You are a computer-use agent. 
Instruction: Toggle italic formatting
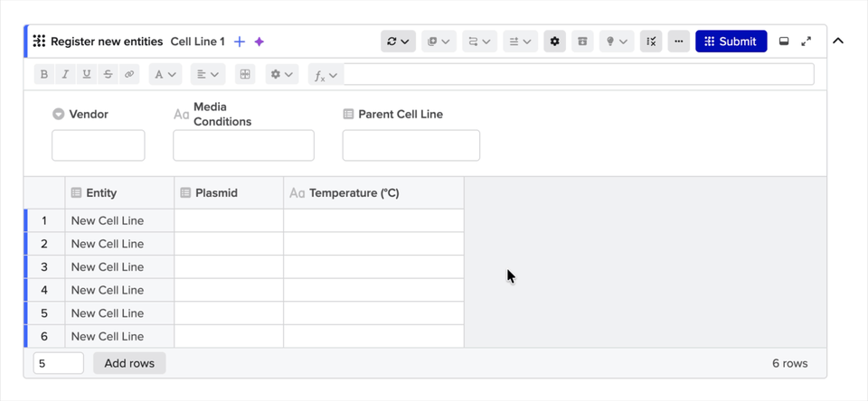point(66,74)
